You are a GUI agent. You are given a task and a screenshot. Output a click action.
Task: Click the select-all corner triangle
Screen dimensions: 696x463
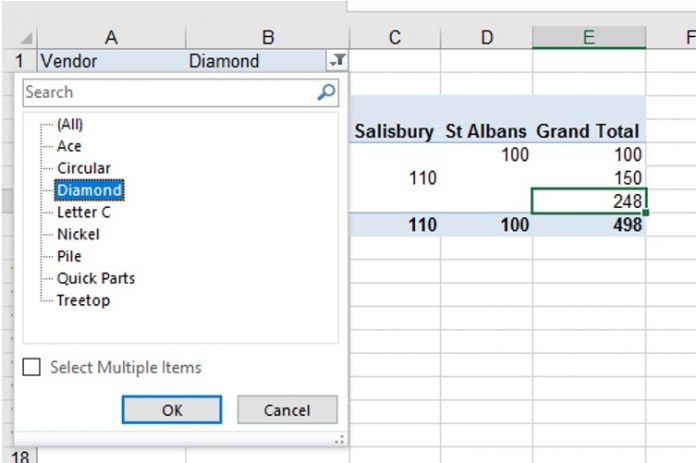click(26, 38)
